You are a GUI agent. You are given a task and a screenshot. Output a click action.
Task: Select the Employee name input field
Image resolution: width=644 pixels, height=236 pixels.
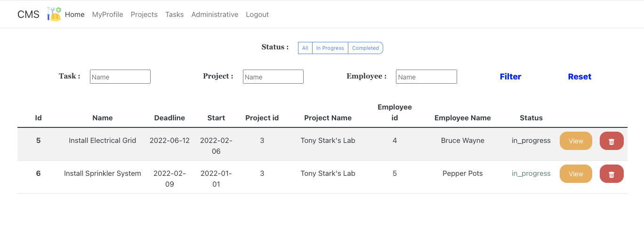tap(426, 77)
